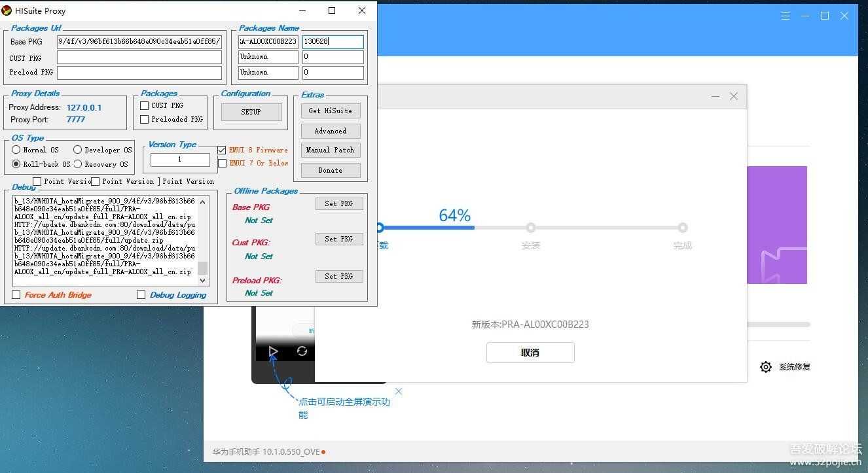The width and height of the screenshot is (868, 473).
Task: Click the Debug log scroll down arrow
Action: click(x=203, y=280)
